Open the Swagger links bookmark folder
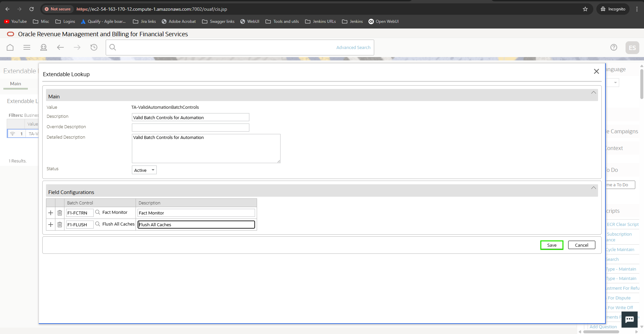 [x=218, y=21]
